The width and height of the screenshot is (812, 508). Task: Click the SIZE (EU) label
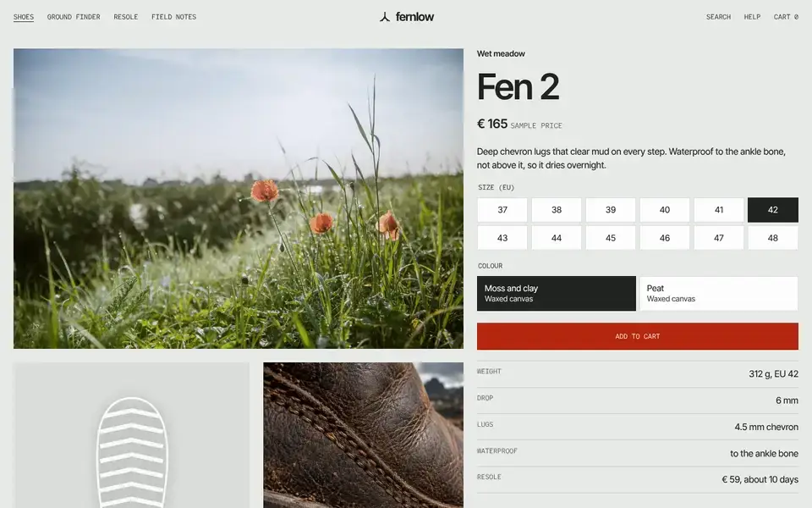click(497, 187)
